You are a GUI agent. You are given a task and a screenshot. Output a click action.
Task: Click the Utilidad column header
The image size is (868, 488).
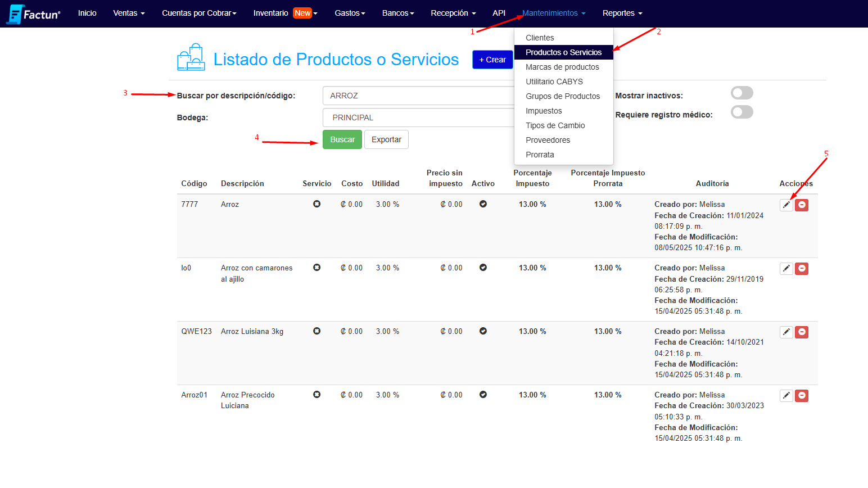click(386, 183)
